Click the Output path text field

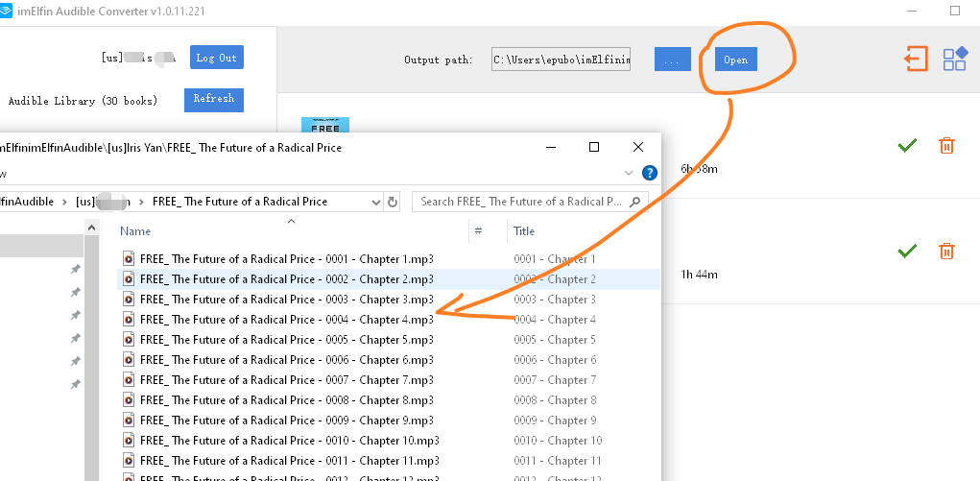point(561,60)
